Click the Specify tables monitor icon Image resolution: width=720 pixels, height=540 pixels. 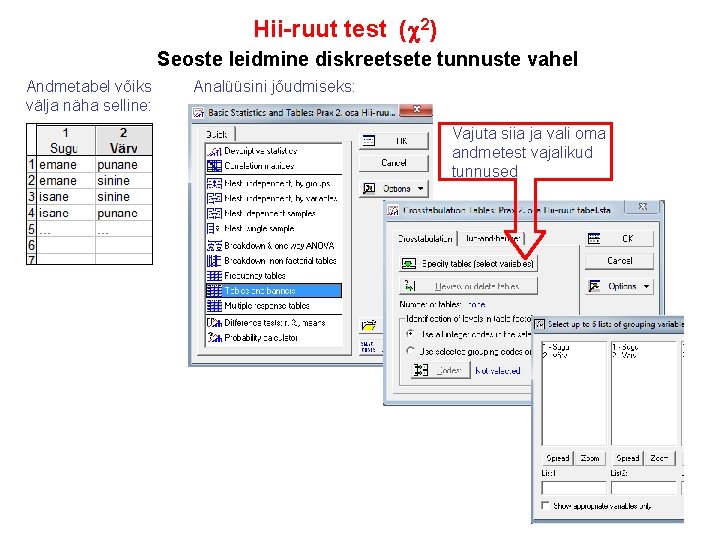coord(409,263)
